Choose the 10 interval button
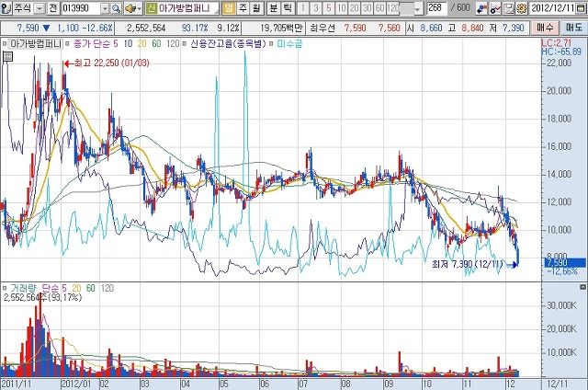Viewport: 588px width, 390px height. coord(341,8)
